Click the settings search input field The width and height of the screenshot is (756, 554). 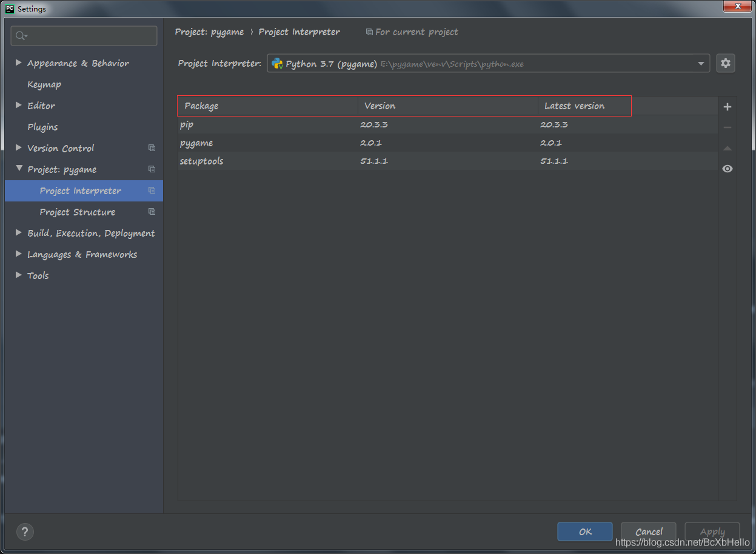click(84, 36)
